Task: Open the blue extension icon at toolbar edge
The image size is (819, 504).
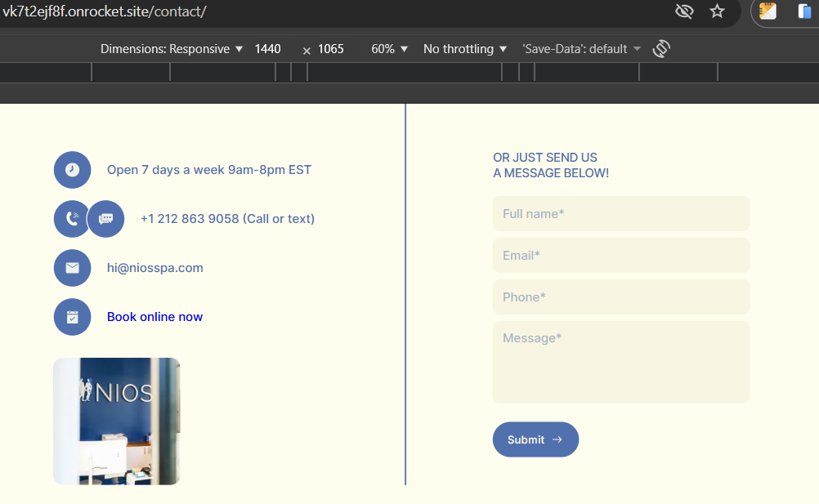Action: click(805, 11)
